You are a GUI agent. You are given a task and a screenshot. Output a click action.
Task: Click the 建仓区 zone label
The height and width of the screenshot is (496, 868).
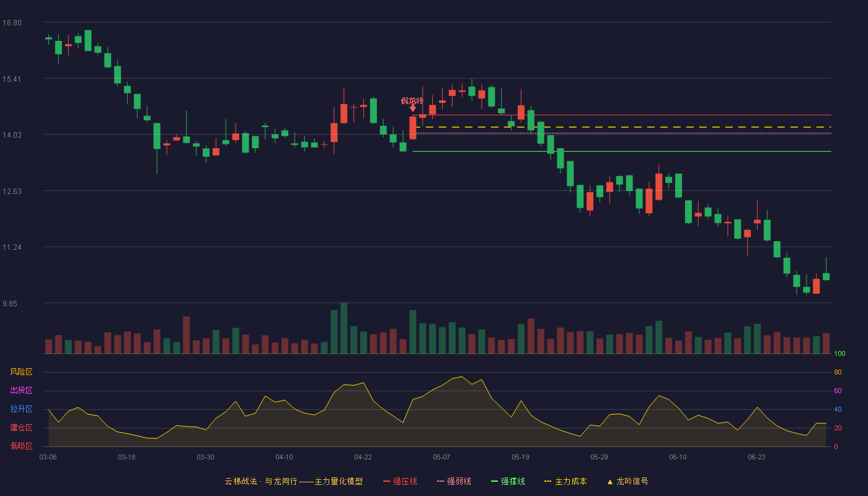tap(21, 428)
